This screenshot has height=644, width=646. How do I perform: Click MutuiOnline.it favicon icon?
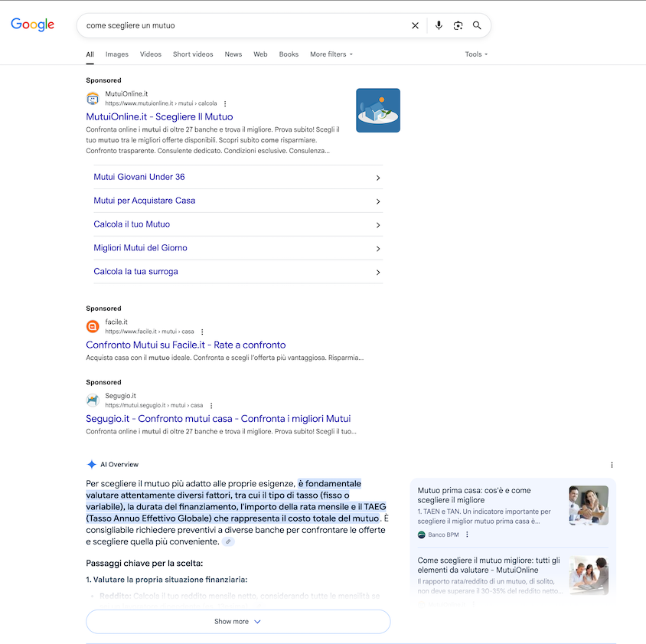[x=93, y=99]
